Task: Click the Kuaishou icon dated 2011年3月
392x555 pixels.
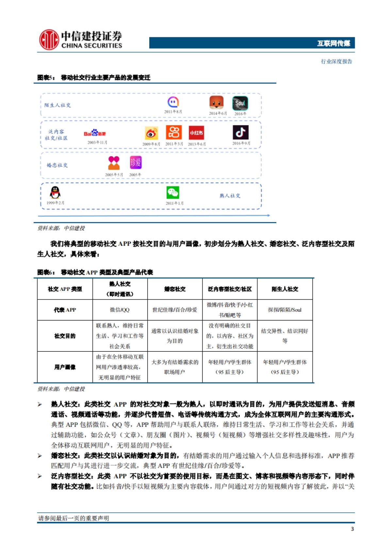Action: coord(174,132)
